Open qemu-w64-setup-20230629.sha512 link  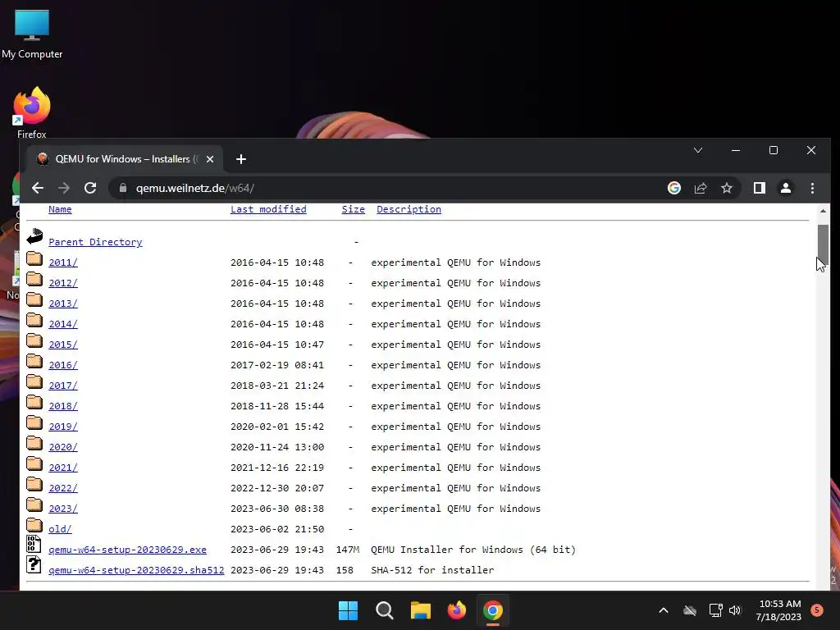(136, 571)
